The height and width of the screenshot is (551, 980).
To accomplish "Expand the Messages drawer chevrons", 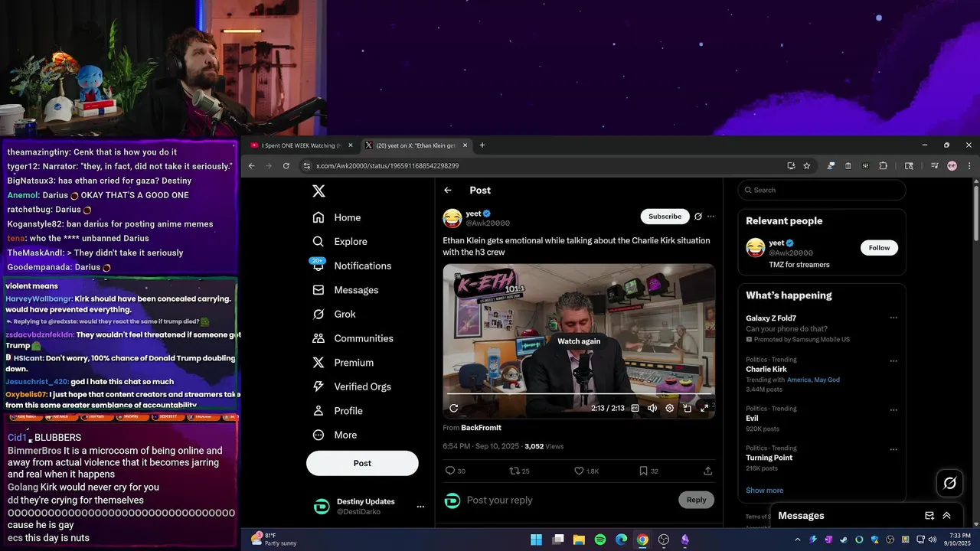I will 947,516.
